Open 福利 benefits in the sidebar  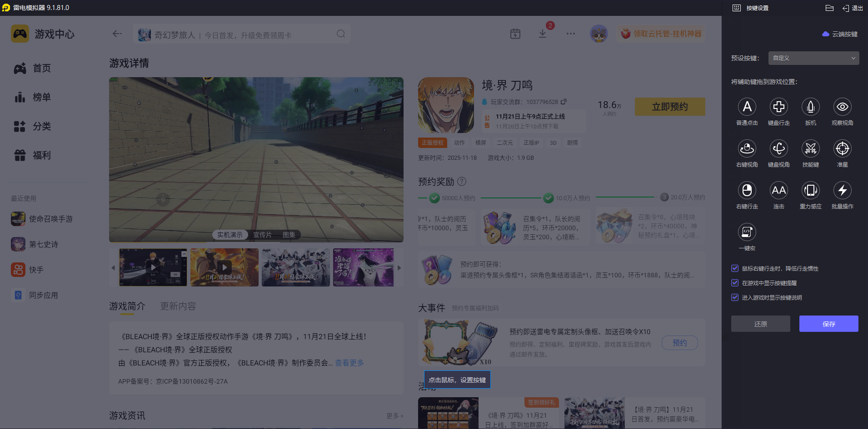pos(32,155)
